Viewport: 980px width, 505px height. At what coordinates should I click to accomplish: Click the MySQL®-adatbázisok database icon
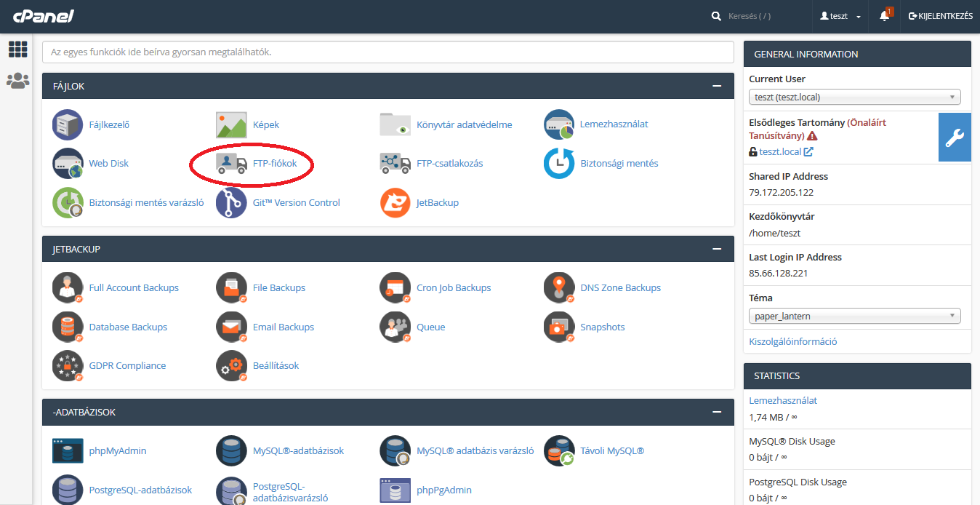tap(231, 450)
